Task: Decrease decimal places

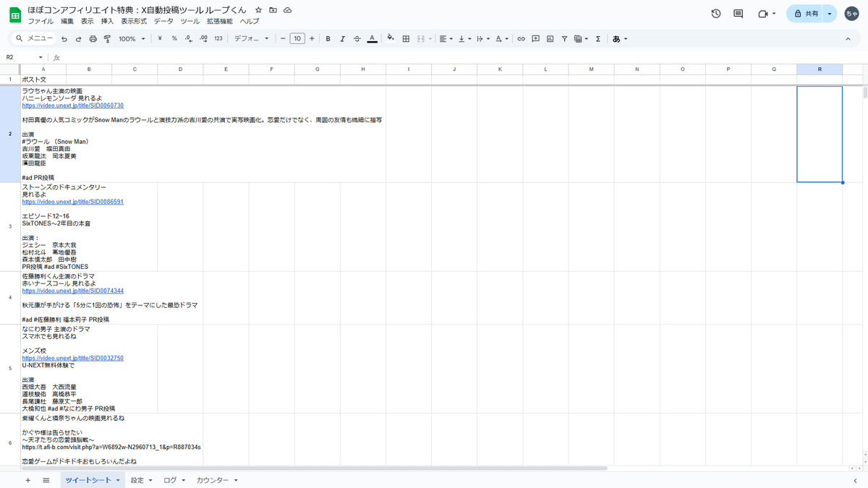Action: pos(189,39)
